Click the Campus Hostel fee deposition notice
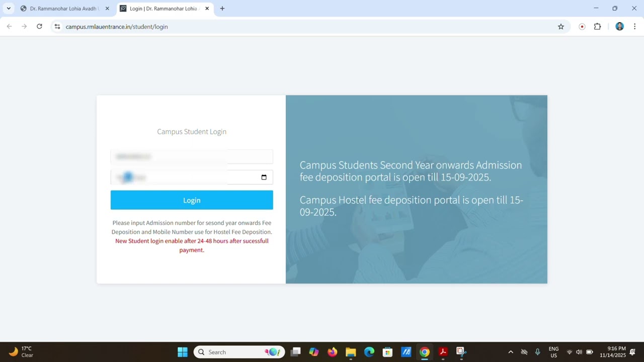This screenshot has width=644, height=362. (x=412, y=206)
